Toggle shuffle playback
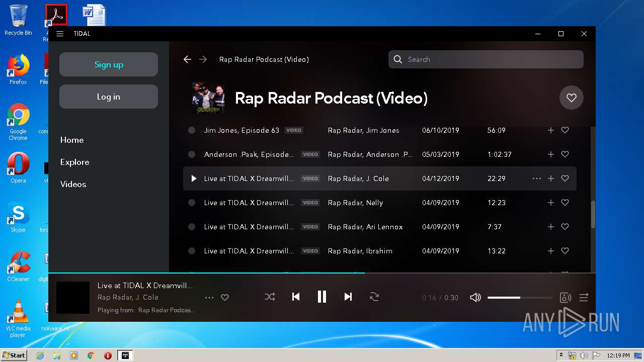 270,297
